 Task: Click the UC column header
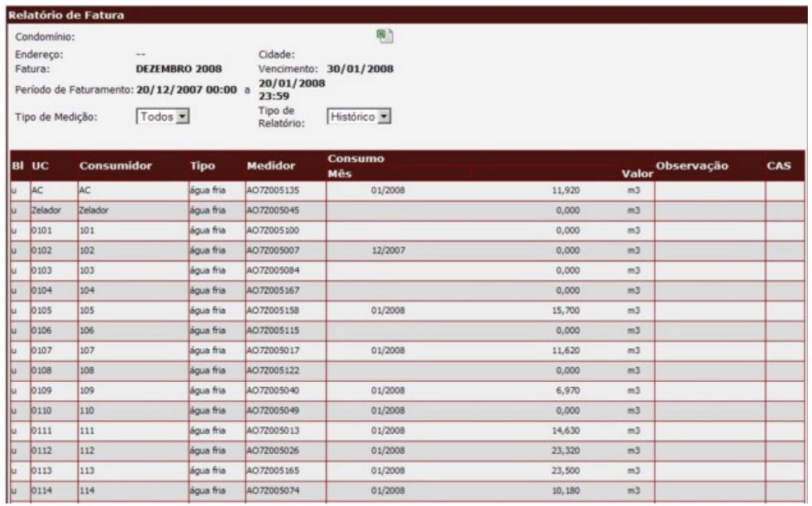(41, 165)
